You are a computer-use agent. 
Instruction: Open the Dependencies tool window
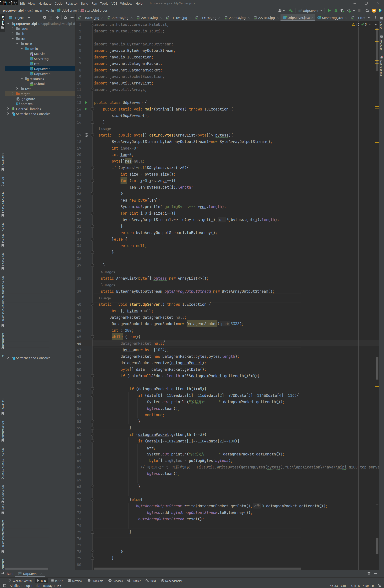click(x=172, y=581)
